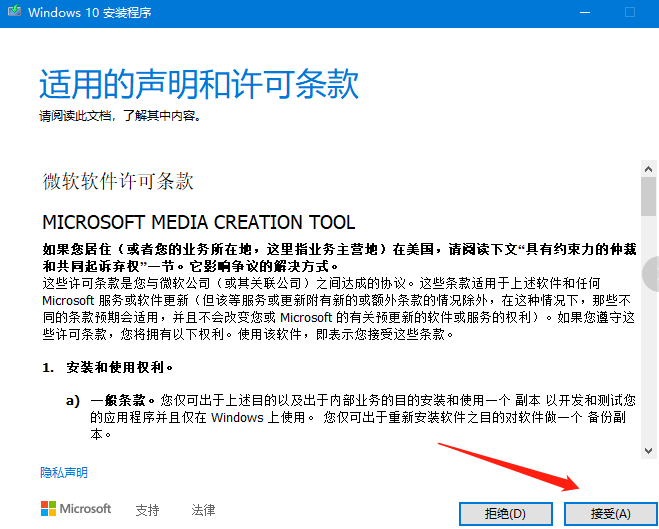659x529 pixels.
Task: Click the scrollbar down arrow
Action: click(x=647, y=449)
